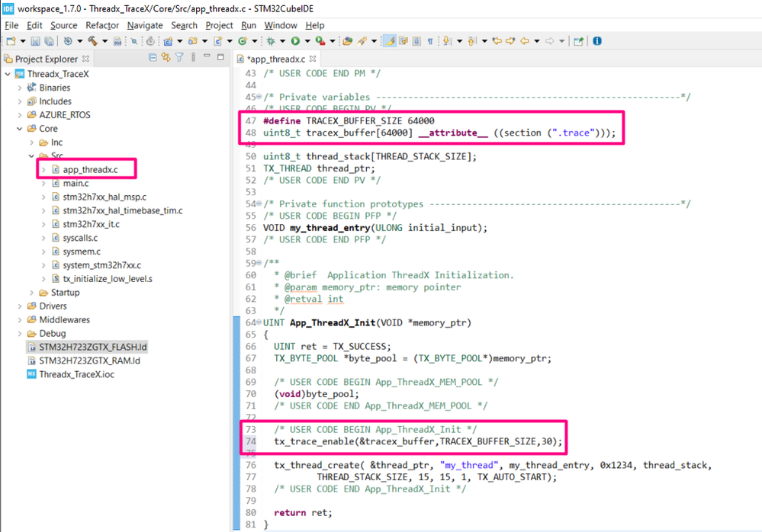Toggle Mark Occurrences highlighter icon
This screenshot has height=532, width=762.
coord(390,40)
